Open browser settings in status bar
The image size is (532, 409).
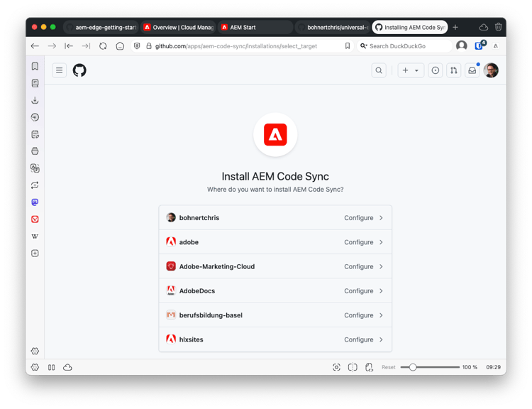[x=35, y=367]
